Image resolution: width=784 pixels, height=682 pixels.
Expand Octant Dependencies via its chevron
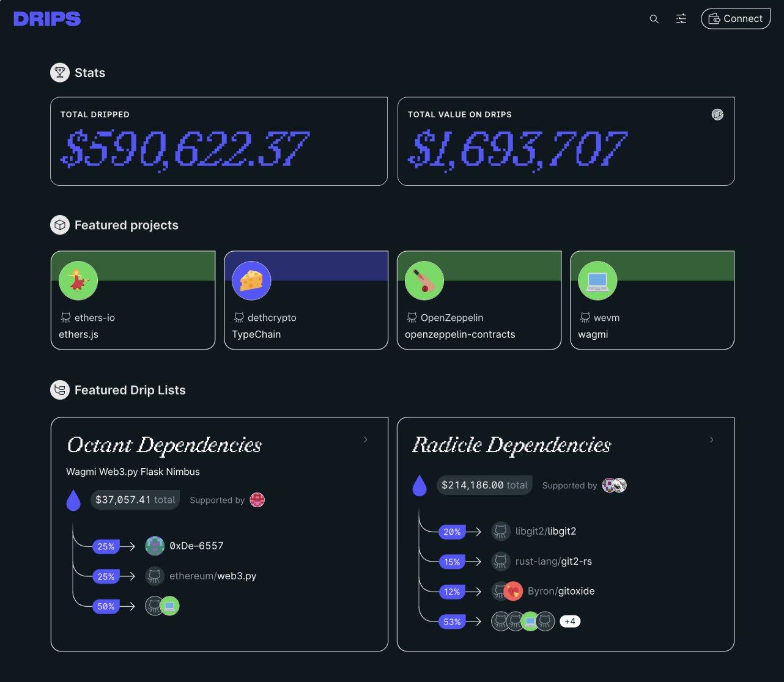coord(365,439)
